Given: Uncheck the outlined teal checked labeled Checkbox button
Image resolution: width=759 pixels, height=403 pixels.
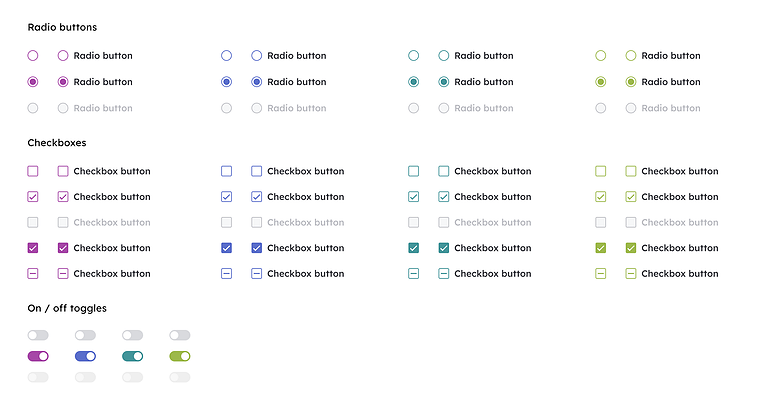Looking at the screenshot, I should pyautogui.click(x=443, y=196).
